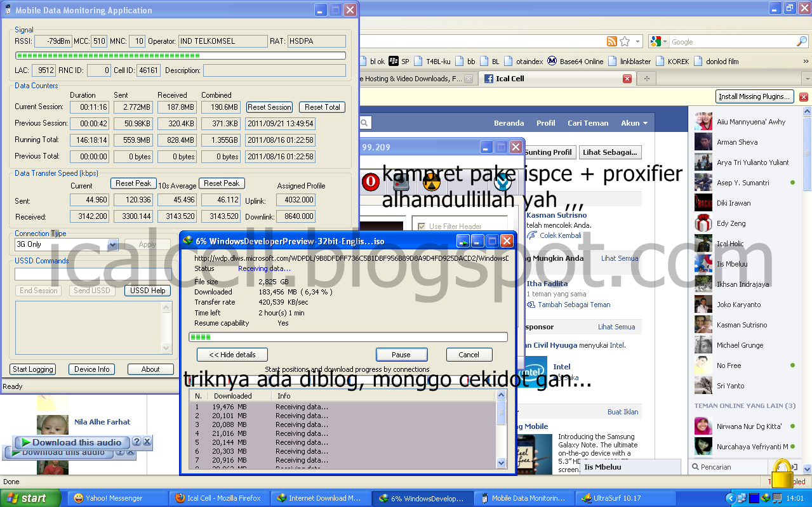The height and width of the screenshot is (507, 812).
Task: Click Hide details in download dialog
Action: click(232, 355)
